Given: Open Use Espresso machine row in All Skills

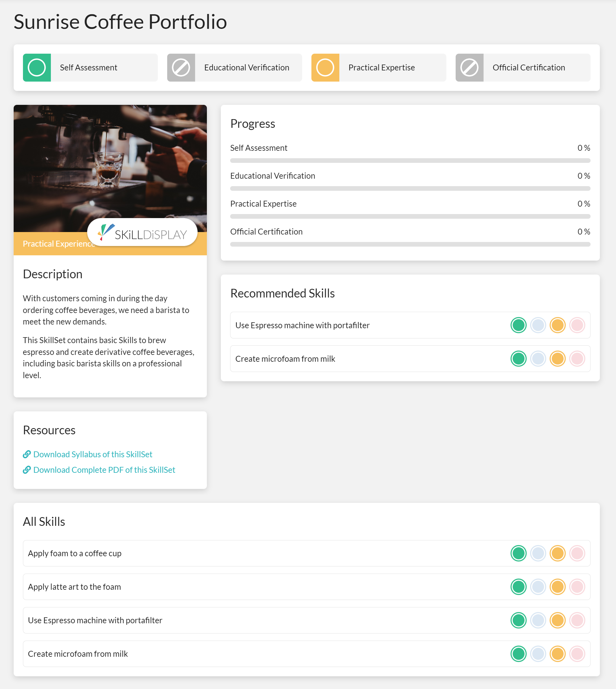Looking at the screenshot, I should 307,620.
